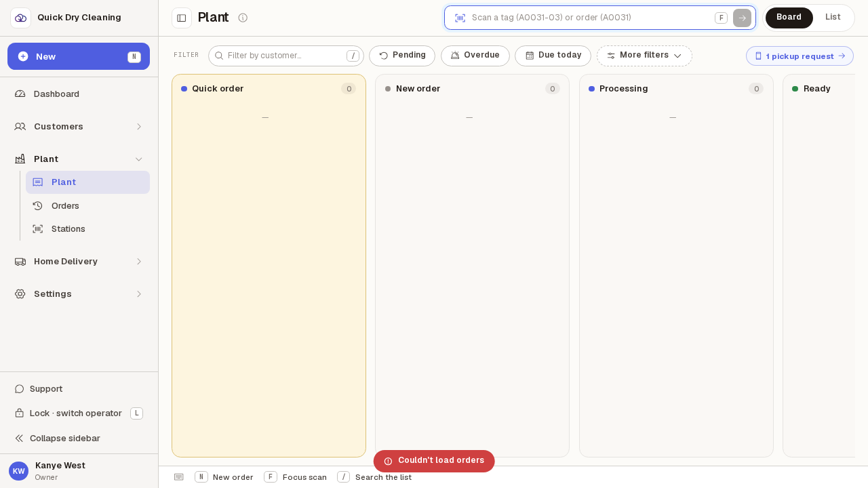This screenshot has width=868, height=488.
Task: Select the Plant sub-item in sidebar
Action: pos(87,182)
